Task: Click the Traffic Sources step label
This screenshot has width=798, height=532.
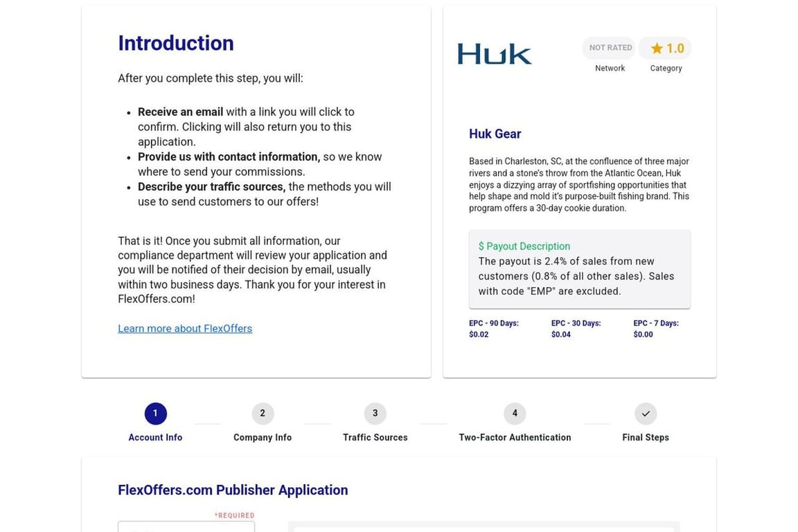Action: click(x=375, y=437)
